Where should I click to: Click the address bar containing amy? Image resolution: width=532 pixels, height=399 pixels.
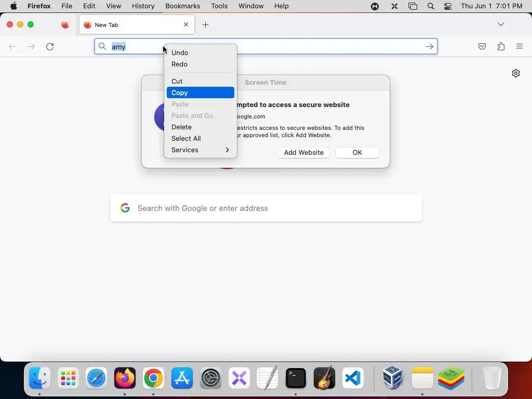tap(265, 46)
